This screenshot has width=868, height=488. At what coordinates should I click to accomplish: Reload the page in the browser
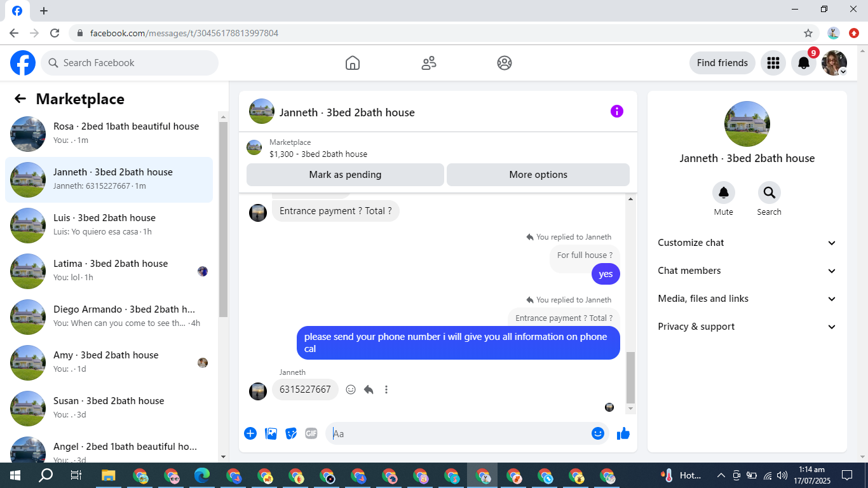click(x=55, y=33)
